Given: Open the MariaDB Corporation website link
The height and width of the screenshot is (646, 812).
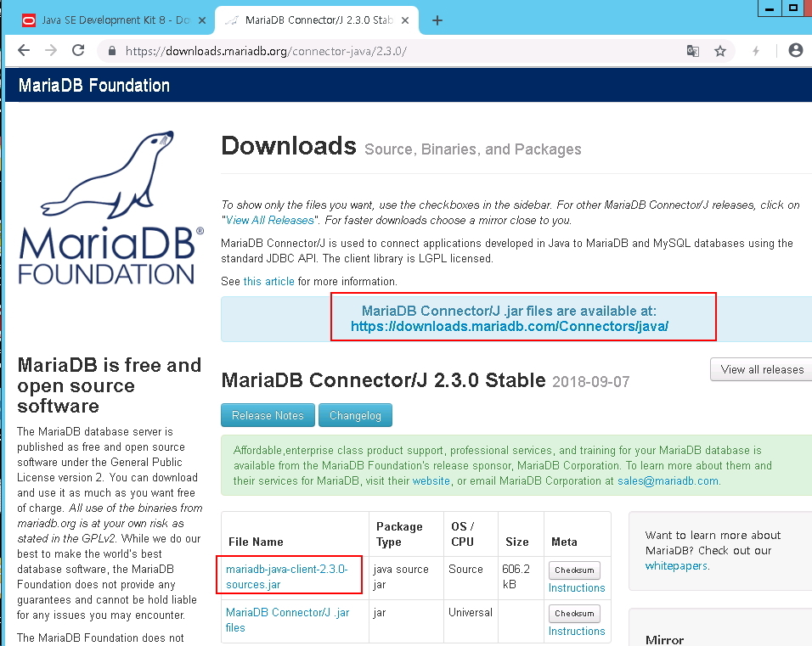Looking at the screenshot, I should 431,480.
